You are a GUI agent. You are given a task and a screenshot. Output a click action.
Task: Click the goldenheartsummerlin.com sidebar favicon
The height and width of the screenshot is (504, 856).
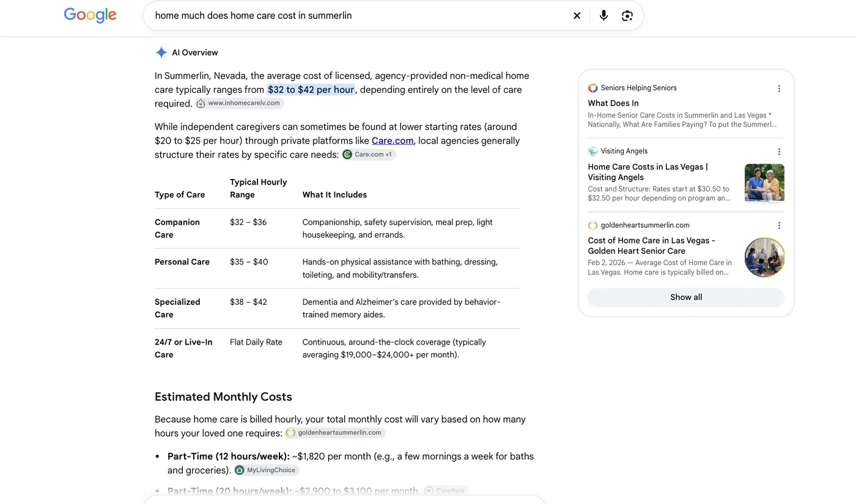pyautogui.click(x=592, y=225)
